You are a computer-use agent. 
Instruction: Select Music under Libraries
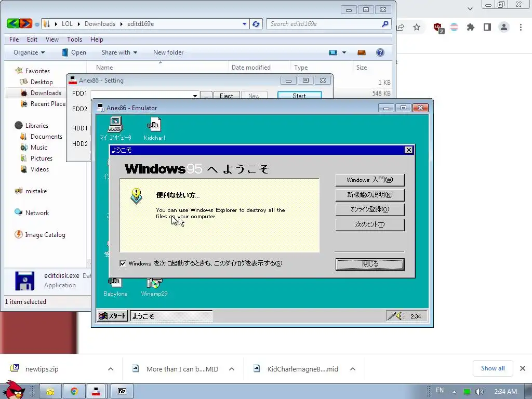tap(38, 147)
